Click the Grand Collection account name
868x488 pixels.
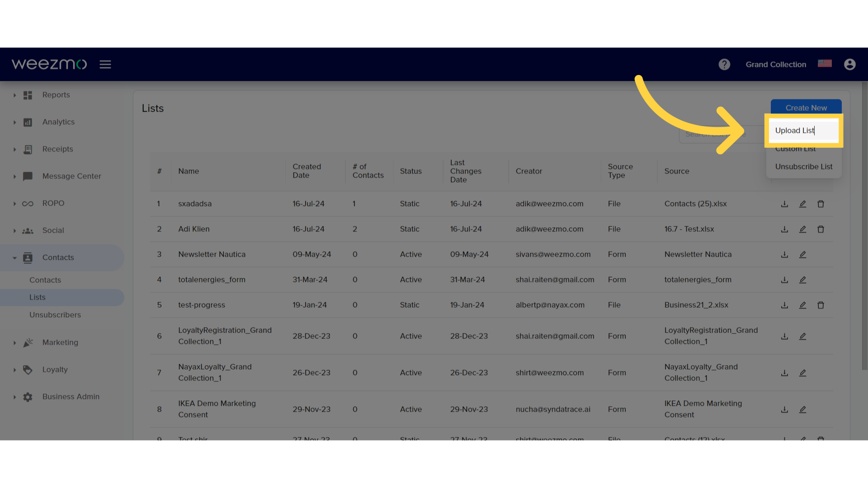tap(776, 65)
